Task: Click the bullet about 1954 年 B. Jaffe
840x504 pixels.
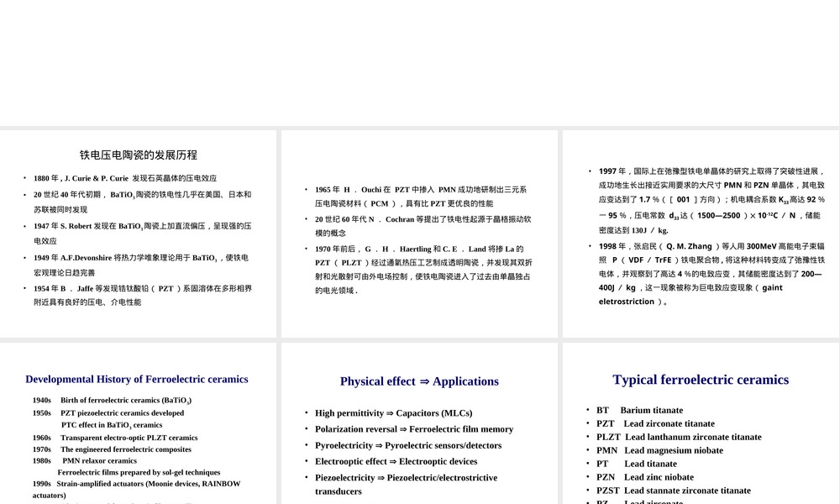Action: click(143, 295)
